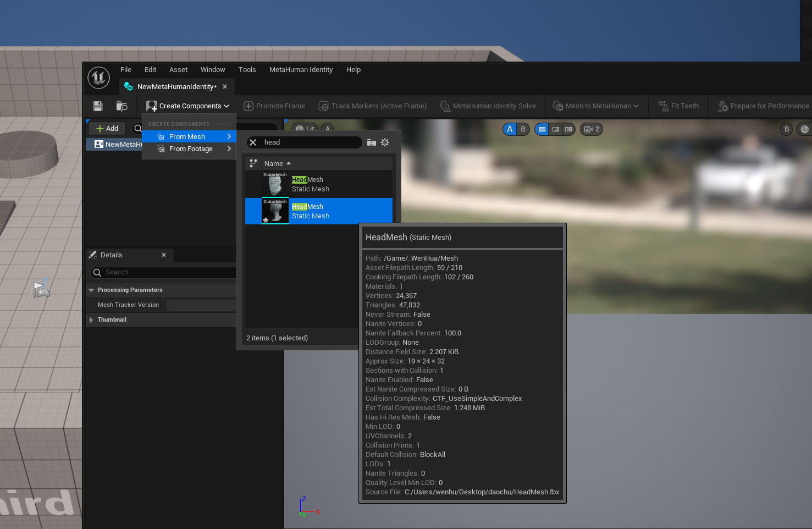This screenshot has height=529, width=812.
Task: Select single view mode icon
Action: (542, 129)
